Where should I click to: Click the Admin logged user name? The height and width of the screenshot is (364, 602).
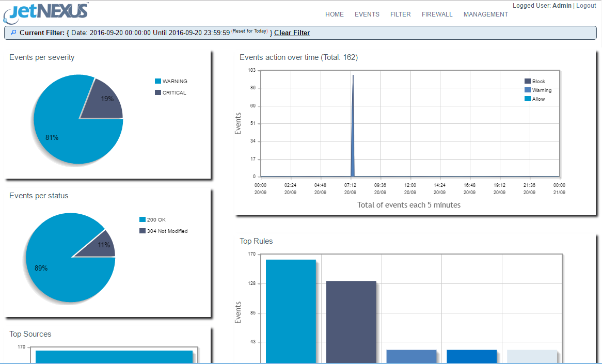click(x=562, y=5)
